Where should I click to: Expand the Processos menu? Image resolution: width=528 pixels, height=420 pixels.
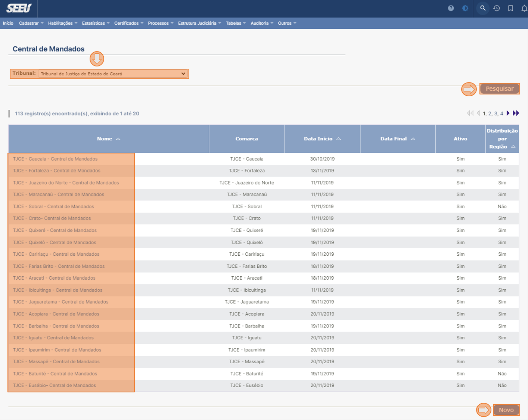[161, 23]
